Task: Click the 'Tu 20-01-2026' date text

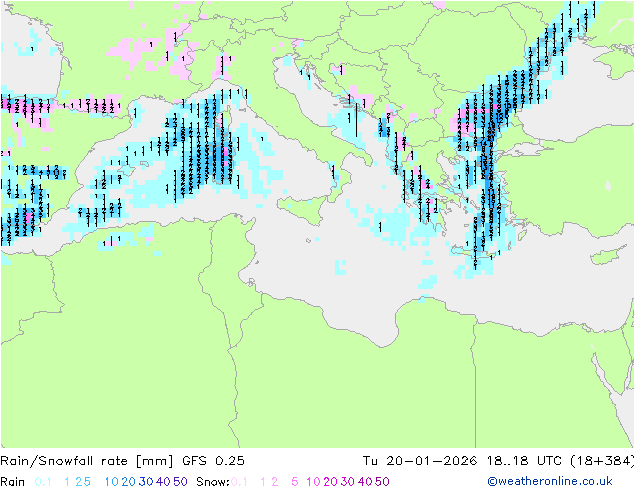Action: 420,461
